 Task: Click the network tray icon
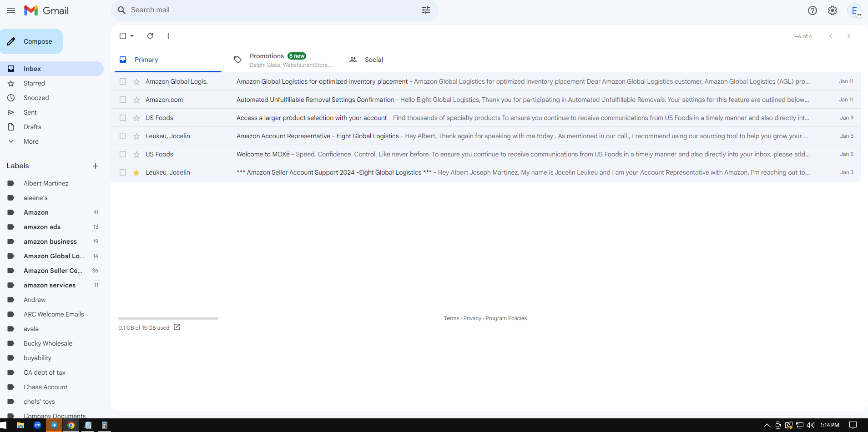point(800,425)
